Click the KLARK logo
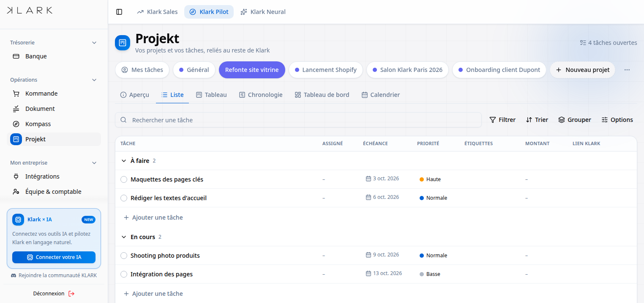The image size is (644, 303). click(30, 11)
